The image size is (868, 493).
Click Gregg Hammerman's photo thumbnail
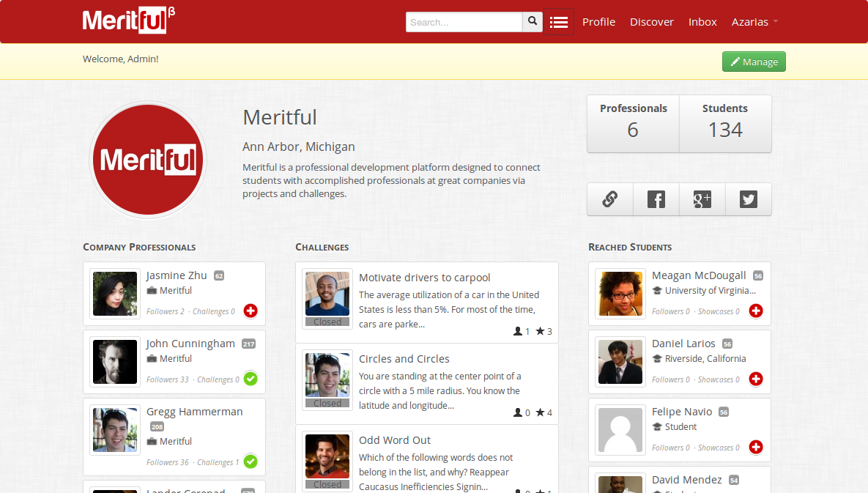coord(115,430)
